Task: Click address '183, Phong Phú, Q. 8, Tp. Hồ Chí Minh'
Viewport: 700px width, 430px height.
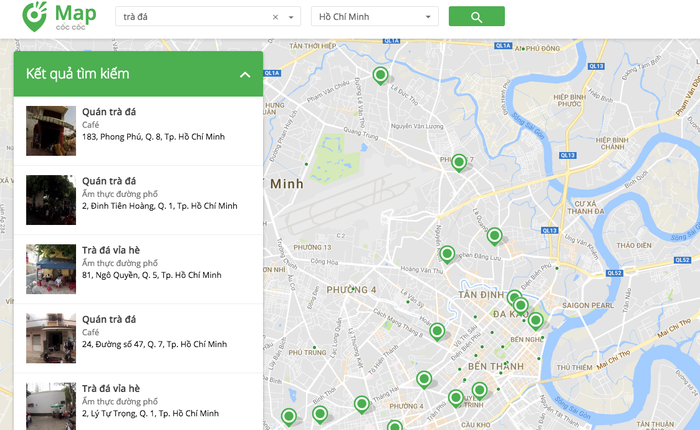Action: (x=153, y=137)
